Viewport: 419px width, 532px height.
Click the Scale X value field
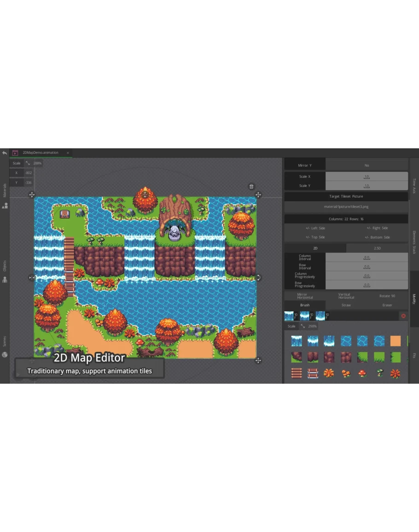pyautogui.click(x=367, y=177)
